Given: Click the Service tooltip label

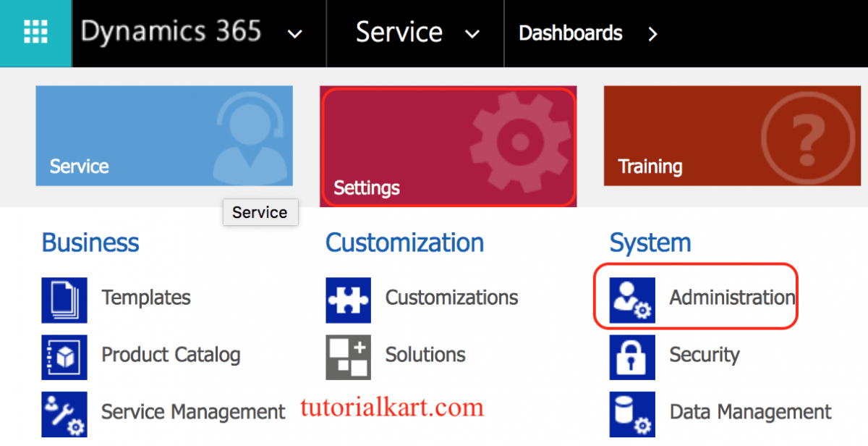Looking at the screenshot, I should click(260, 212).
